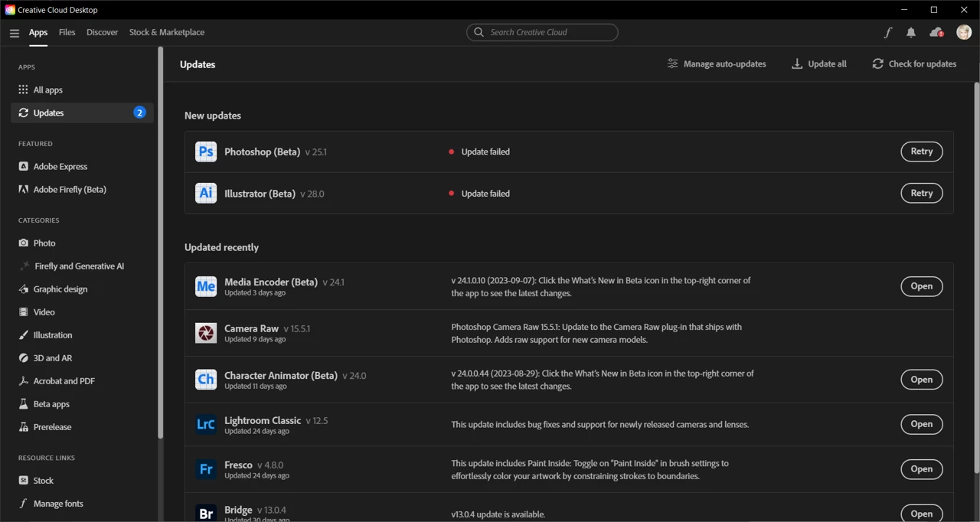Open the 3D and AR category
This screenshot has height=522, width=980.
point(82,357)
